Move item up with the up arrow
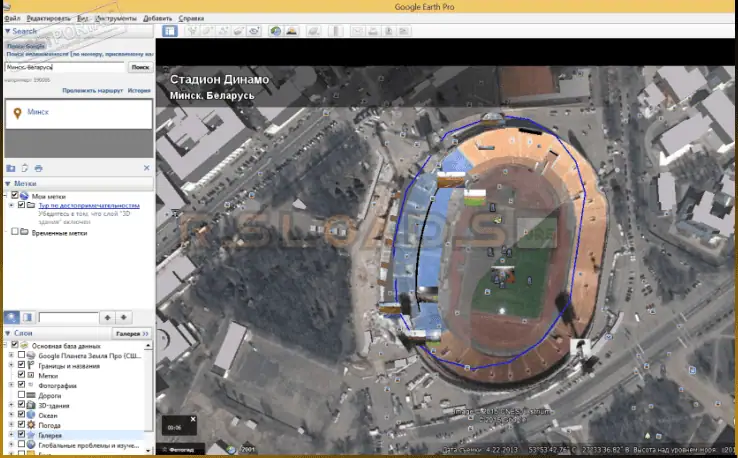The image size is (738, 458). pyautogui.click(x=107, y=317)
